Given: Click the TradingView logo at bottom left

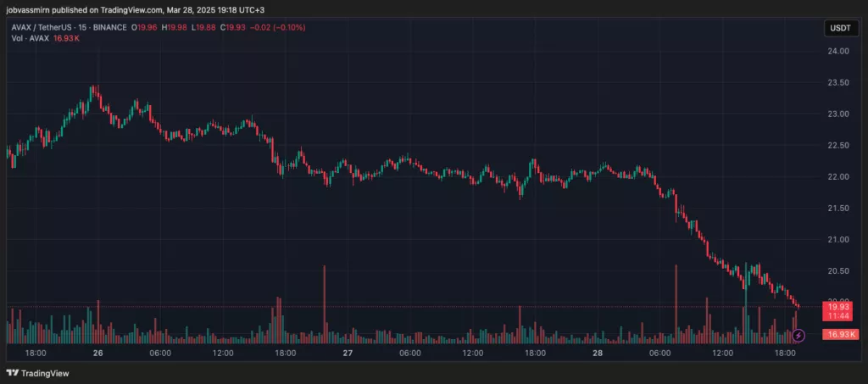Looking at the screenshot, I should click(37, 374).
